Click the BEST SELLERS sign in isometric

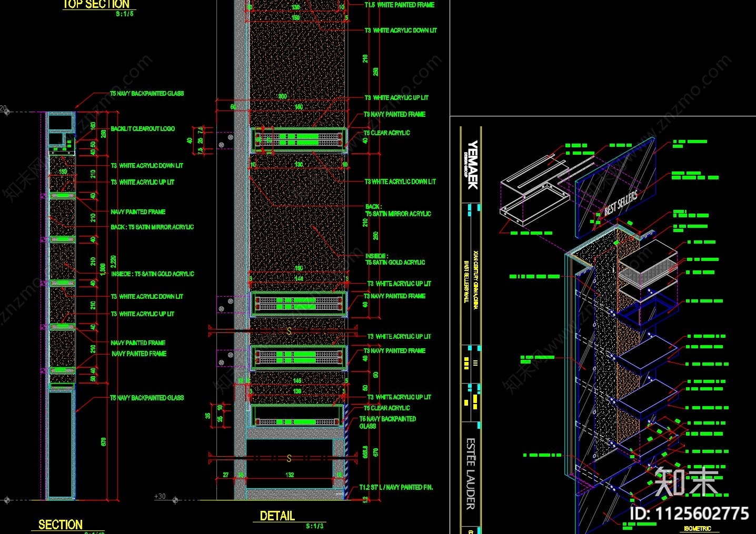[x=621, y=203]
